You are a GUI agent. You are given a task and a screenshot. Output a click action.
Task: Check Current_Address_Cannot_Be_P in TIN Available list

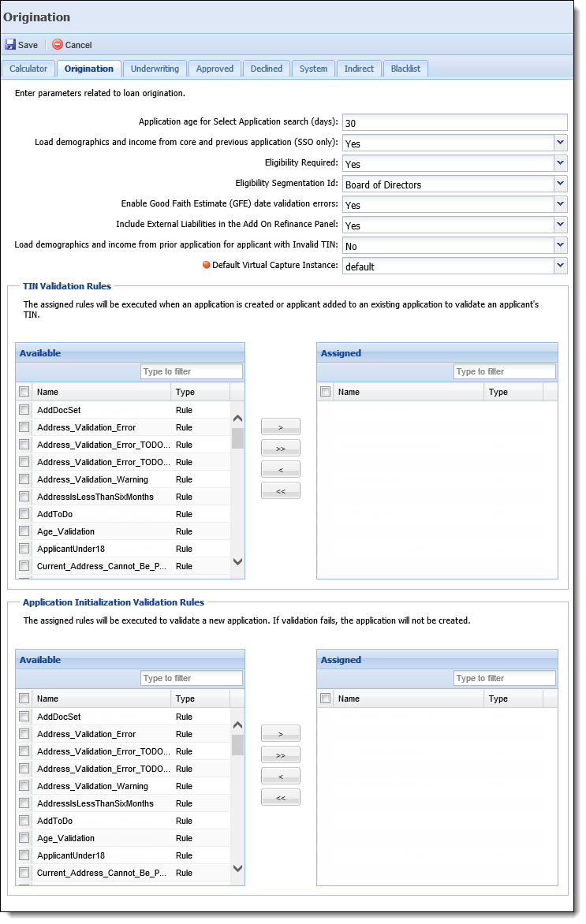tap(24, 566)
